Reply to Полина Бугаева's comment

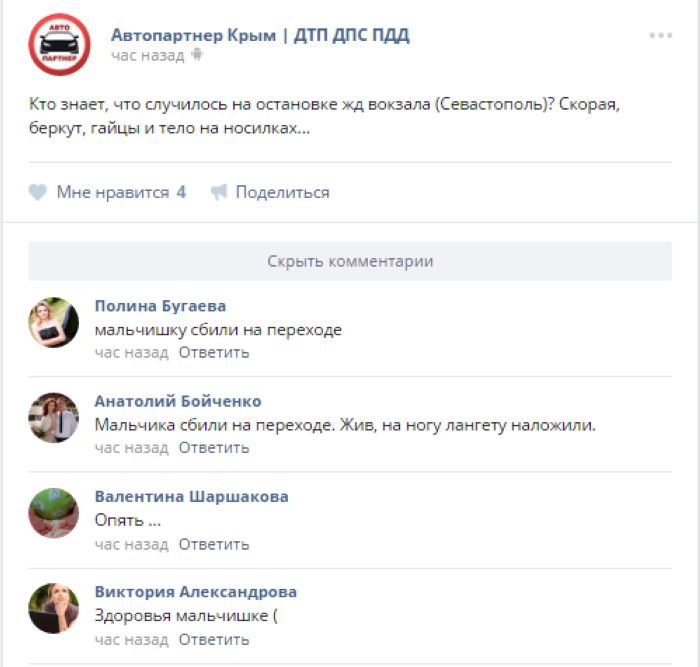pos(214,353)
